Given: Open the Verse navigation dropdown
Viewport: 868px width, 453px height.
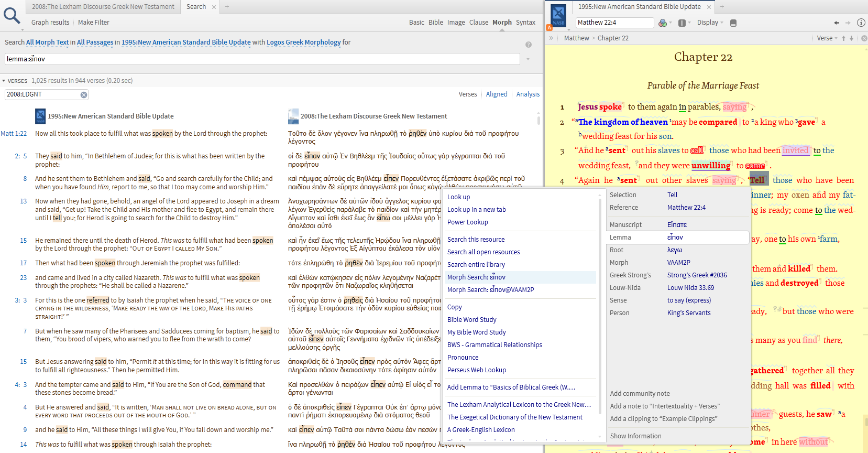Looking at the screenshot, I should (827, 38).
